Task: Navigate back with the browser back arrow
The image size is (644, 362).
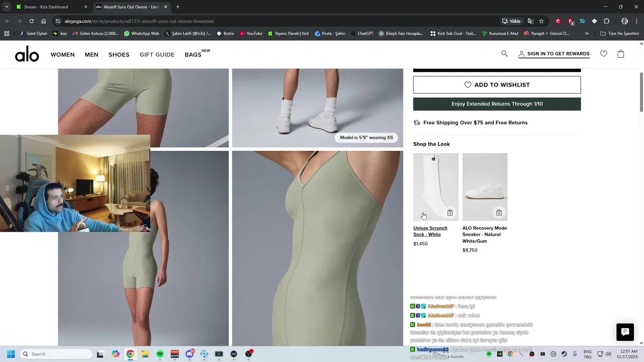Action: pyautogui.click(x=7, y=21)
